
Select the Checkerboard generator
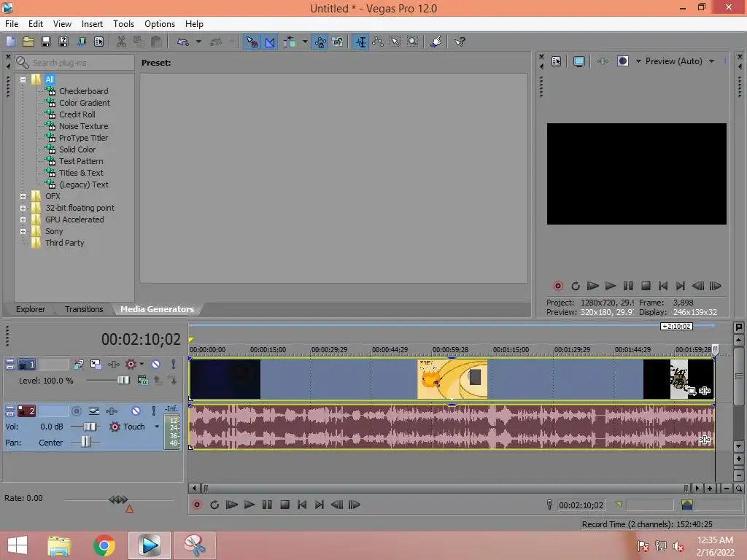pos(83,91)
